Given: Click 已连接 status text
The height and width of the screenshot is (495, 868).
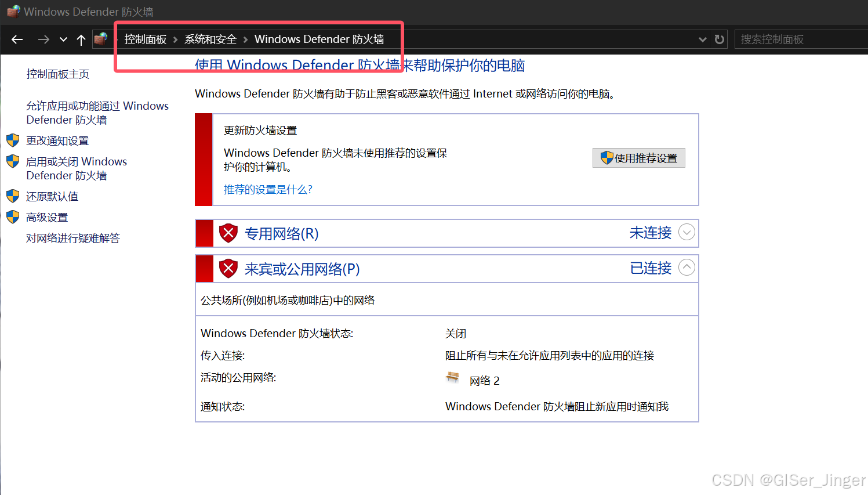Looking at the screenshot, I should click(651, 268).
